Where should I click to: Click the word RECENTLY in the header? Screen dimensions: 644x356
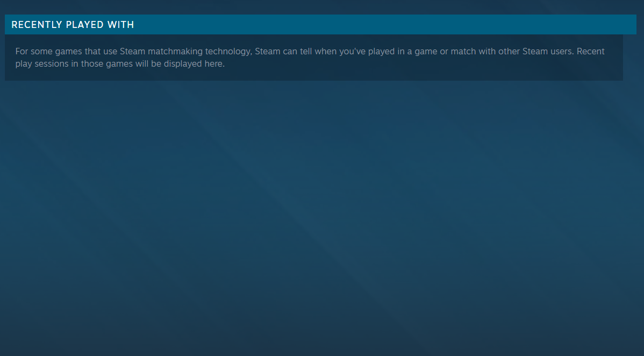[37, 25]
